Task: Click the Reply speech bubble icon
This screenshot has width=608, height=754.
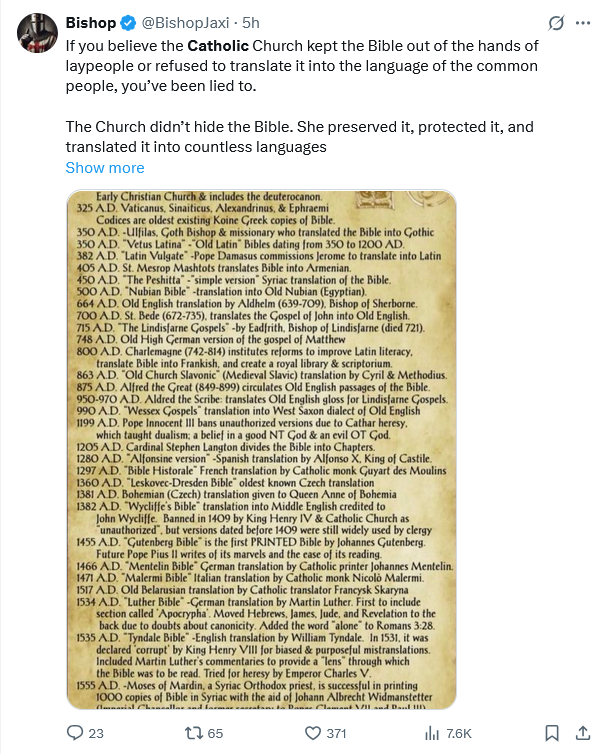Action: point(74,733)
